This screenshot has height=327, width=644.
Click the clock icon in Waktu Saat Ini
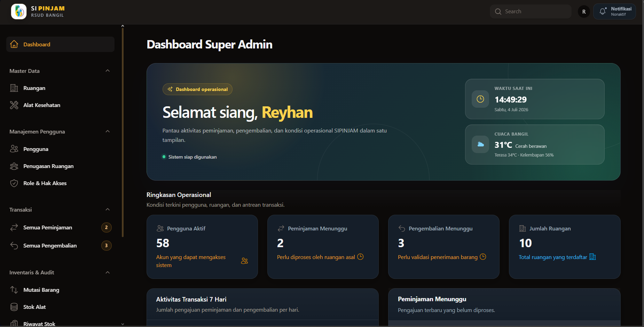click(x=480, y=99)
